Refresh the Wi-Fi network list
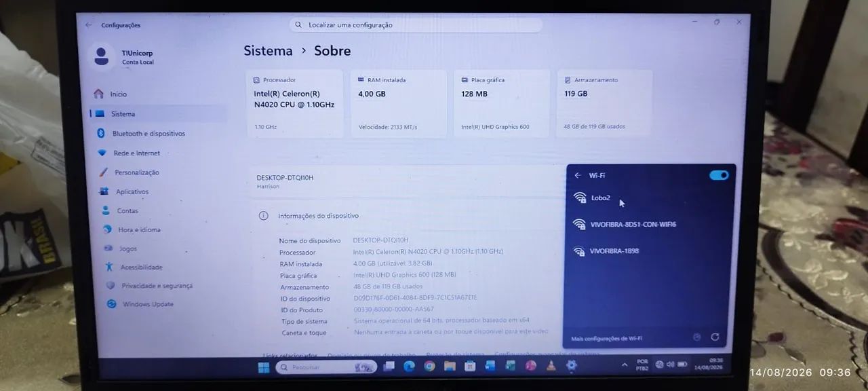Screen dimensions: 868x391 [715, 337]
